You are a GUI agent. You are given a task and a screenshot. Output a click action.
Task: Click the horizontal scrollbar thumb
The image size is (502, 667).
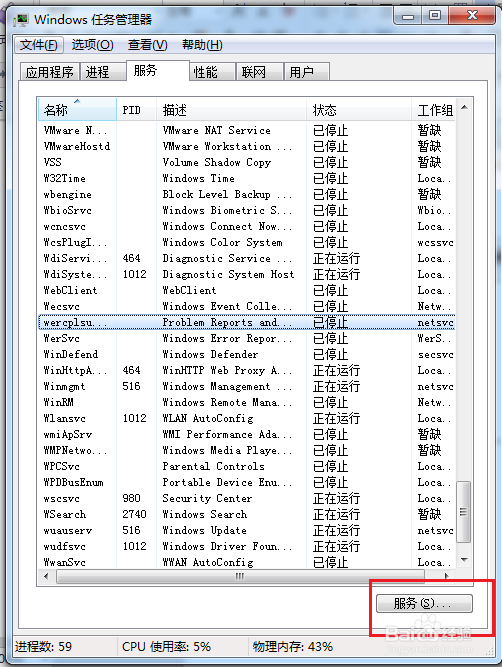(x=240, y=576)
